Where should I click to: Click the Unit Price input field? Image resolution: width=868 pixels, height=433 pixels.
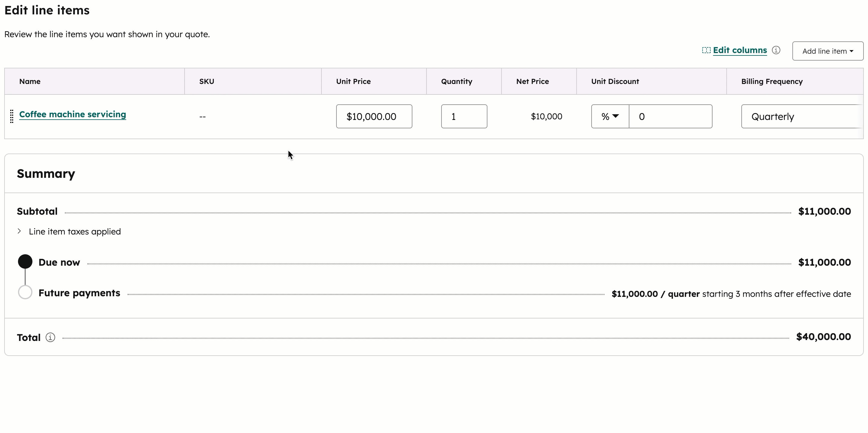point(374,116)
